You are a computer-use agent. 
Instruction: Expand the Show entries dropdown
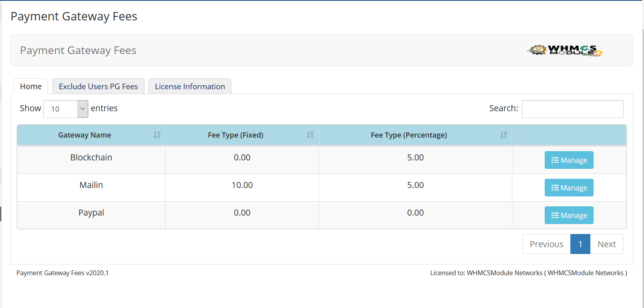pyautogui.click(x=66, y=109)
